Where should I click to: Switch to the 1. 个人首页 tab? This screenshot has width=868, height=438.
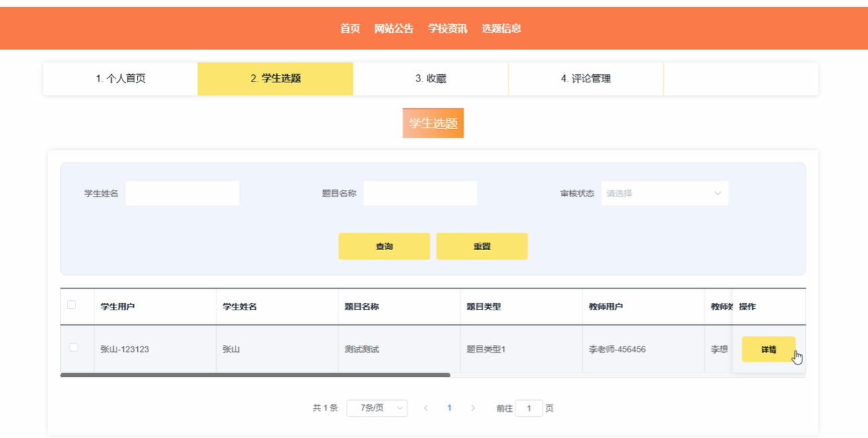(120, 78)
